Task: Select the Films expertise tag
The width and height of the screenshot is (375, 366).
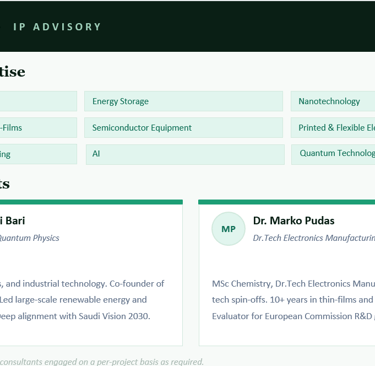Action: [x=38, y=128]
